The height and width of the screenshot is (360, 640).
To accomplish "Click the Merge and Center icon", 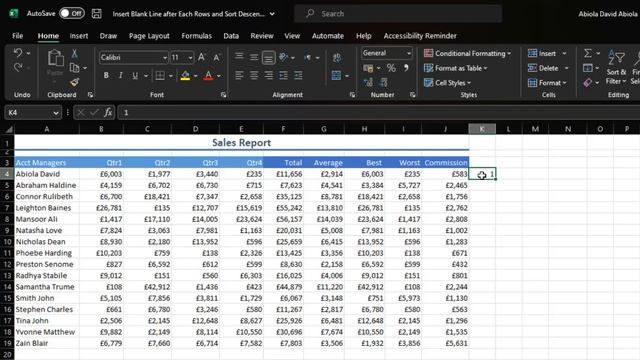I will pos(336,76).
